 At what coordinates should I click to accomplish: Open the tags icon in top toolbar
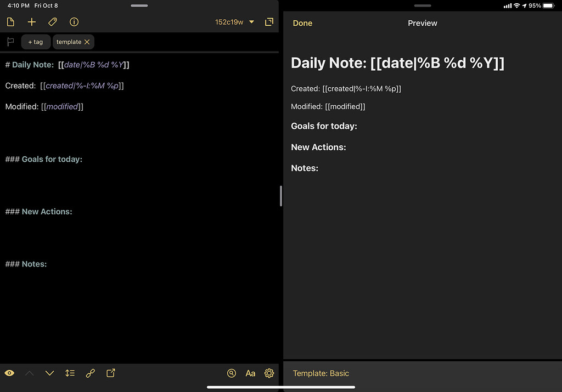coord(53,22)
